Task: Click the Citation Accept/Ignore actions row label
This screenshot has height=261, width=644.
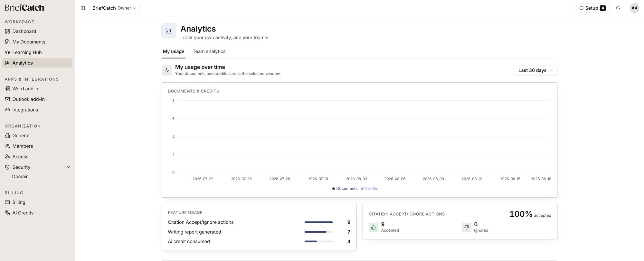Action: tap(201, 222)
